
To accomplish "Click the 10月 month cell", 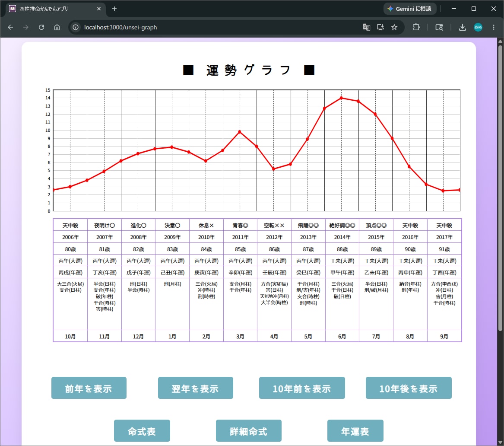I will coord(70,336).
